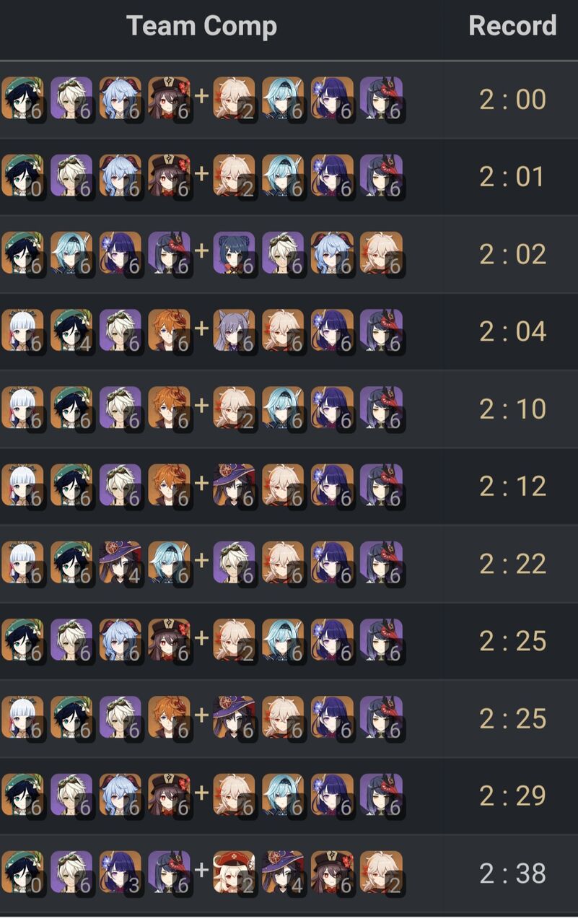Click the Record column header
Image resolution: width=578 pixels, height=924 pixels.
(x=512, y=26)
